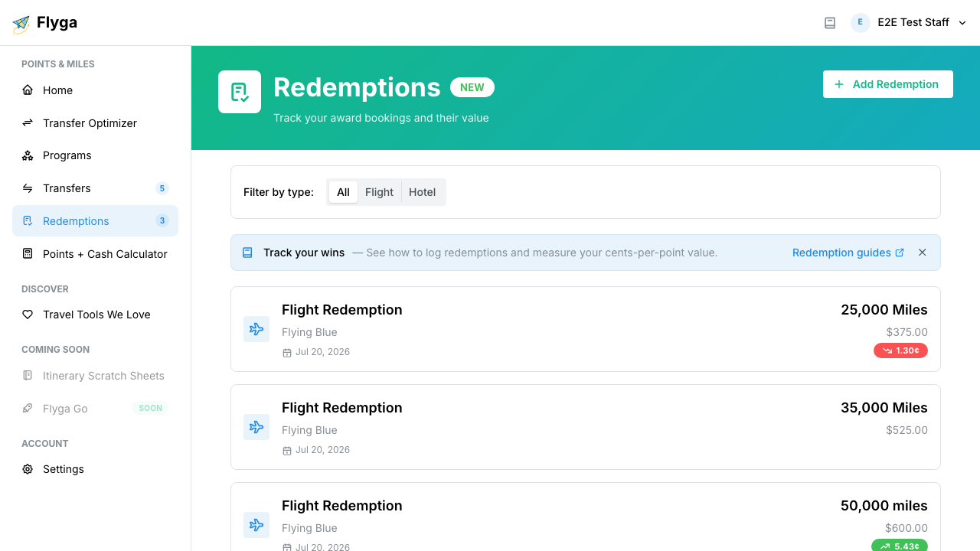Screen dimensions: 980x551
Task: Click the Points + Cash Calculator icon
Action: coord(28,254)
